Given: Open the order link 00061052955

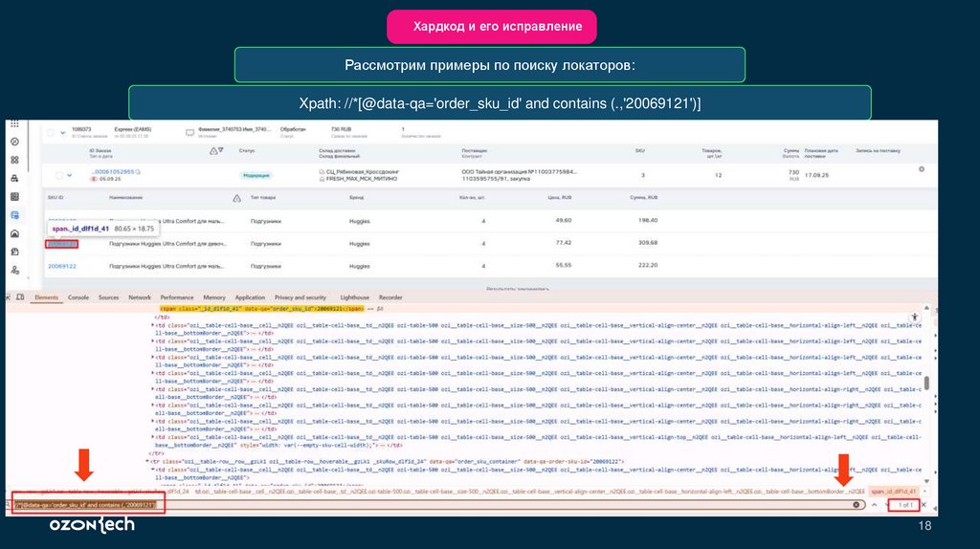Looking at the screenshot, I should pyautogui.click(x=112, y=171).
